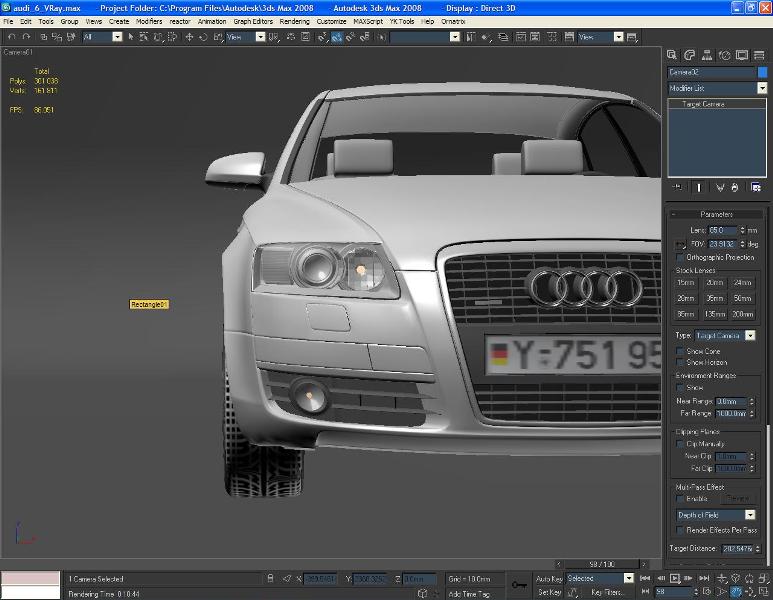773x600 pixels.
Task: Select the 35mm stock lens button
Action: [714, 298]
